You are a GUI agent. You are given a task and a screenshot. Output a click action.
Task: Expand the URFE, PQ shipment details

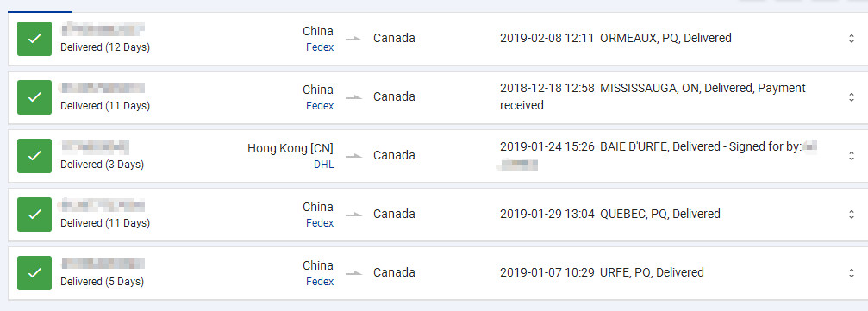[852, 273]
